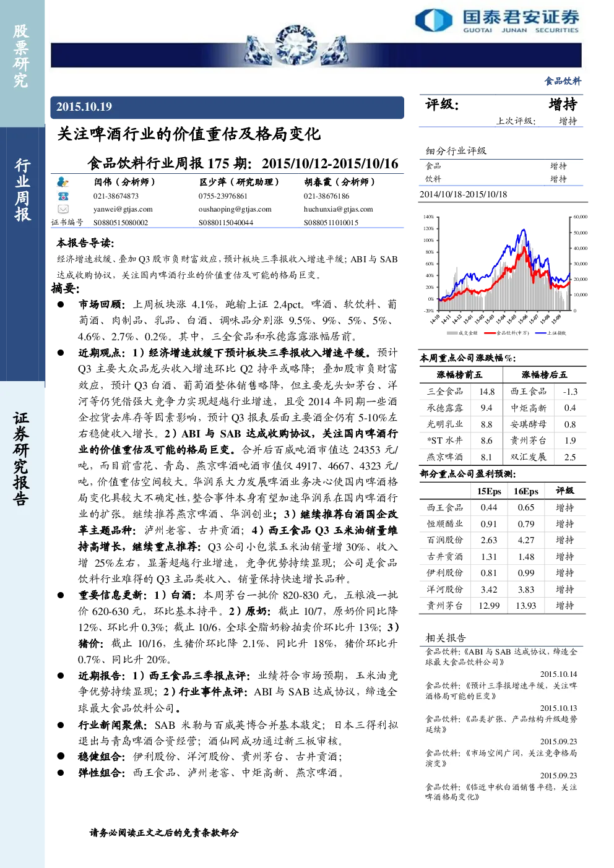The width and height of the screenshot is (614, 868).
Task: Click the 食品饮料 sector label
Action: click(563, 81)
